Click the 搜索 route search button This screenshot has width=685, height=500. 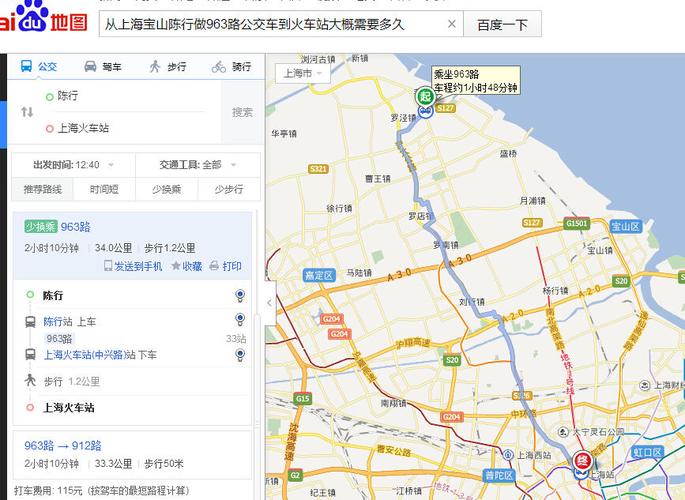[x=242, y=112]
